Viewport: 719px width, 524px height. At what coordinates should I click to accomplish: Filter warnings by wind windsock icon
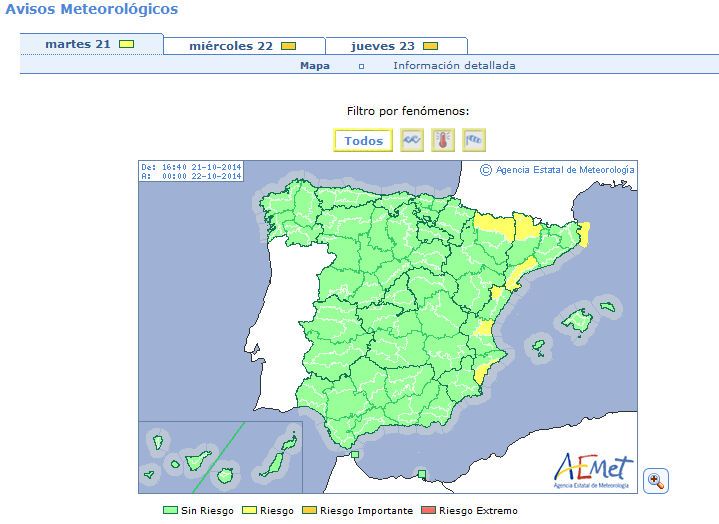[474, 140]
